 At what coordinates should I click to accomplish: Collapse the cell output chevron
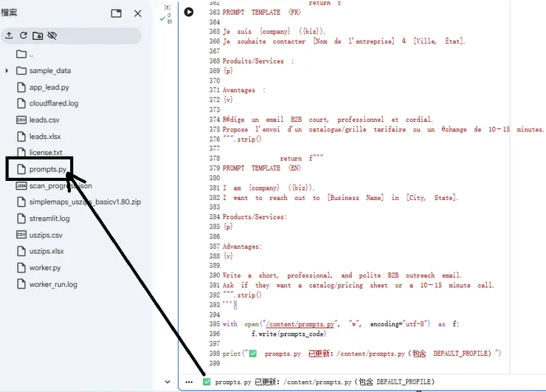click(x=167, y=382)
